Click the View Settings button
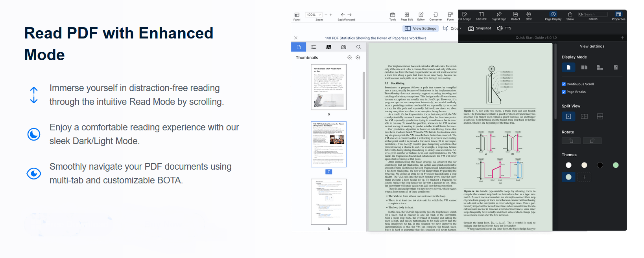The width and height of the screenshot is (644, 258). coord(421,28)
